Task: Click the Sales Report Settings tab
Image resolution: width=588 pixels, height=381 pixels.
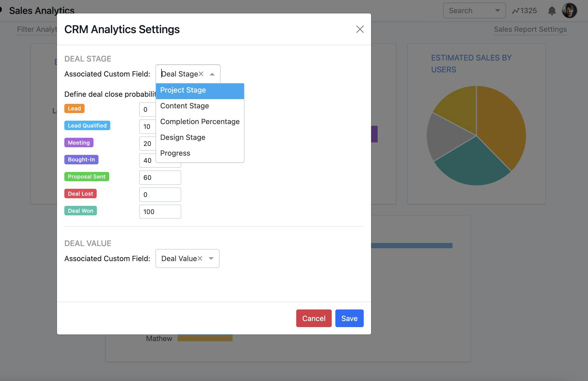Action: click(530, 29)
